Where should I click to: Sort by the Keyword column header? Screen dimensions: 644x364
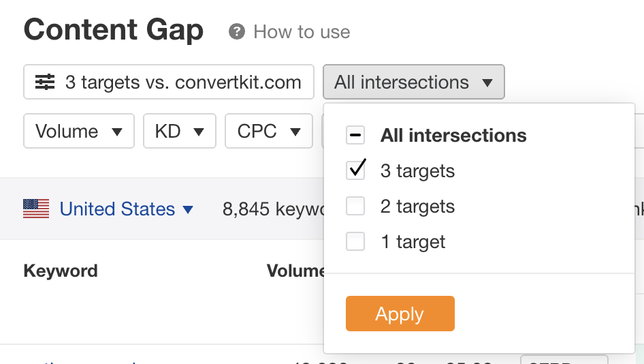coord(61,271)
